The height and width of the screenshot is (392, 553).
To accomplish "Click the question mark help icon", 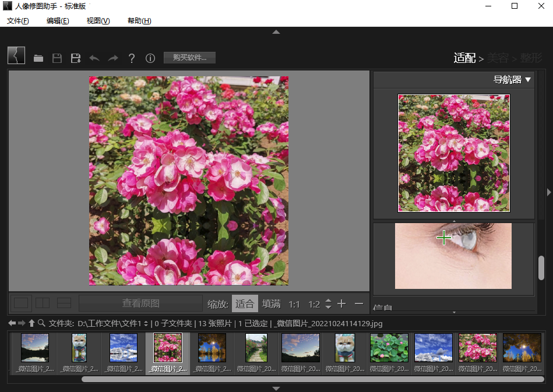I will click(132, 58).
